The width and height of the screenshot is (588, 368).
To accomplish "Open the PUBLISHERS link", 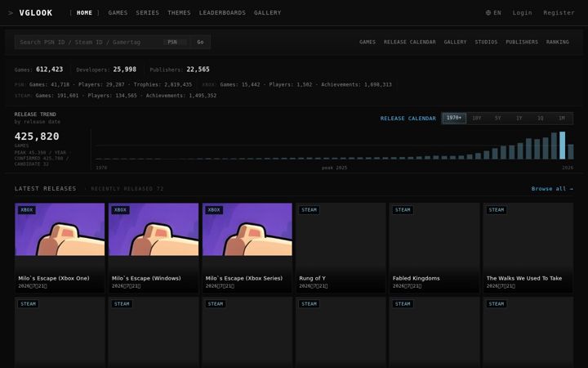I will [522, 42].
